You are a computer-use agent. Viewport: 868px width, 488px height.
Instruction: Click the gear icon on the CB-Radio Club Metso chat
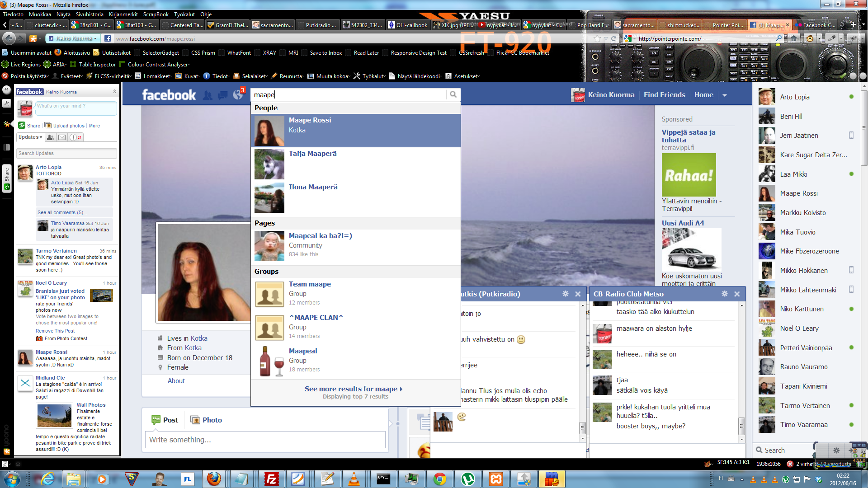[724, 294]
